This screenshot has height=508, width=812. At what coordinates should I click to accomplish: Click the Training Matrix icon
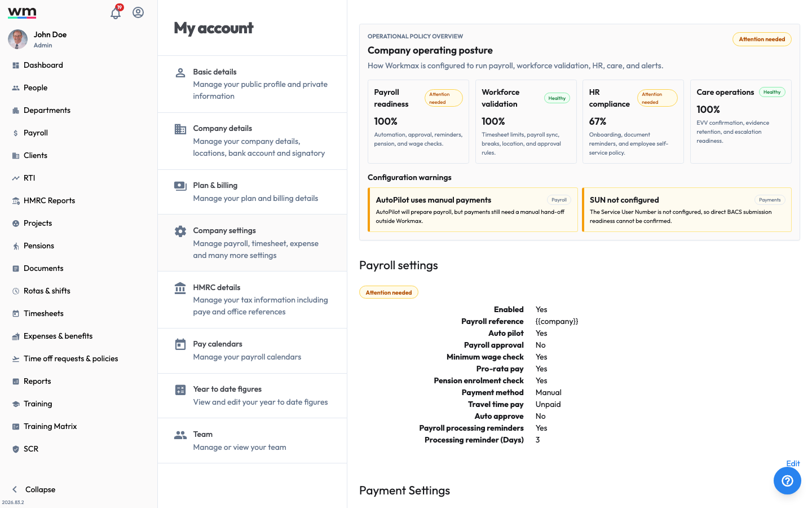(x=16, y=427)
